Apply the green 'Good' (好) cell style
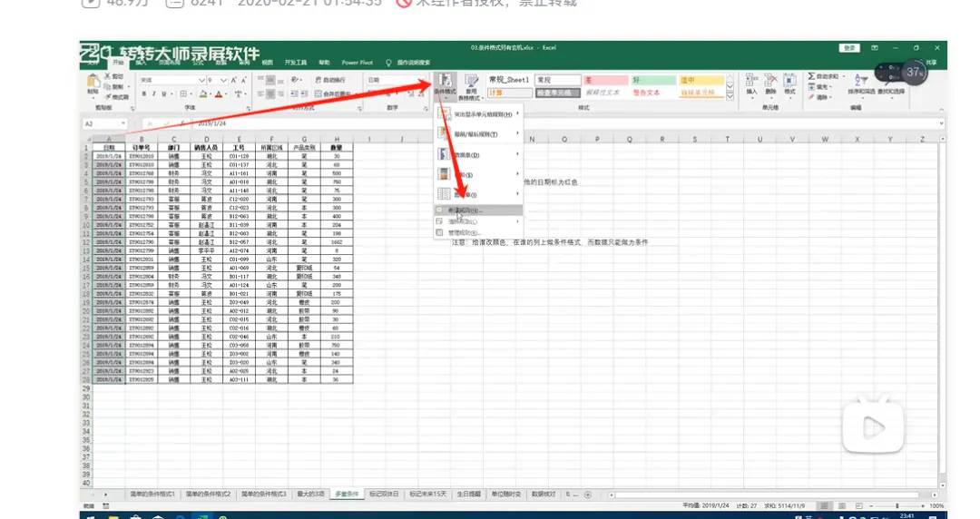 (653, 80)
